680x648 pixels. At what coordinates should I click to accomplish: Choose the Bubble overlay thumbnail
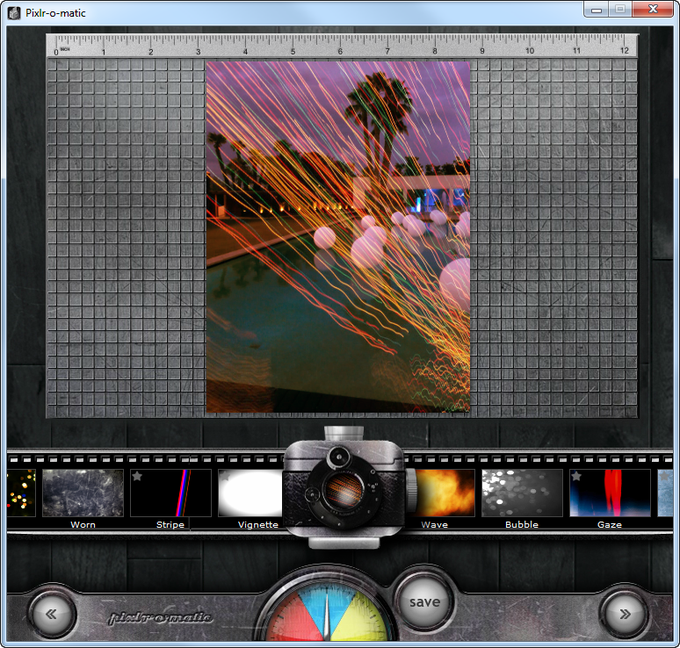[522, 493]
